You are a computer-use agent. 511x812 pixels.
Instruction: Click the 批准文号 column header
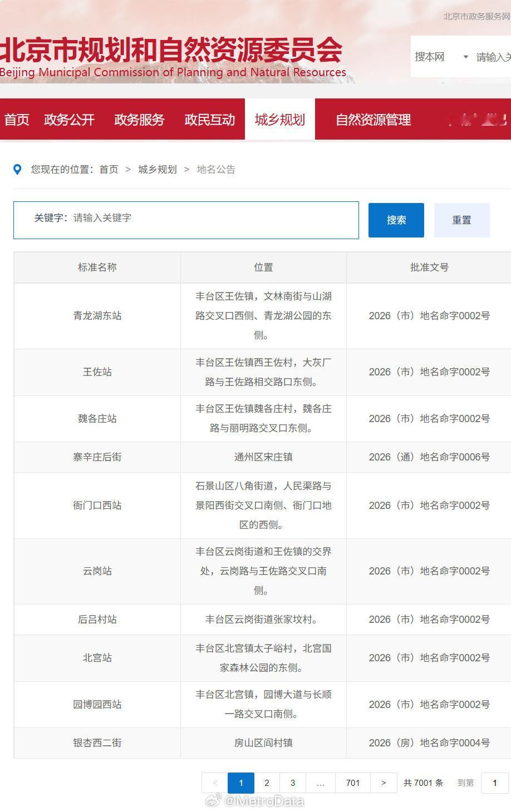(x=429, y=268)
